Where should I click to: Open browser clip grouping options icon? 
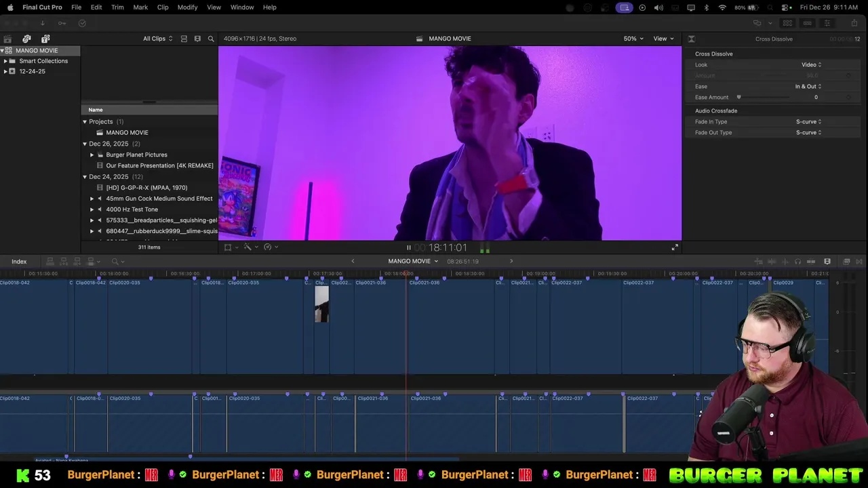click(197, 39)
